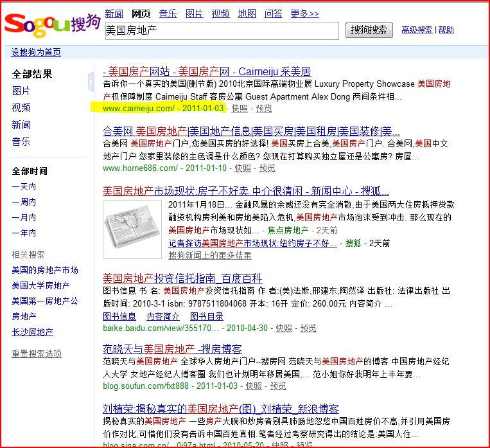
Task: Select the 视频 top navigation tab
Action: pyautogui.click(x=220, y=13)
